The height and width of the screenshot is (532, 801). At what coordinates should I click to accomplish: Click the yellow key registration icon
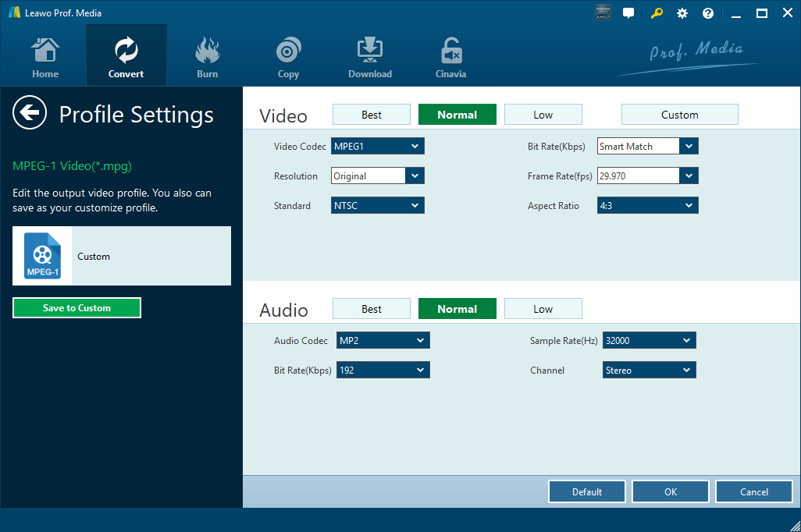tap(658, 13)
